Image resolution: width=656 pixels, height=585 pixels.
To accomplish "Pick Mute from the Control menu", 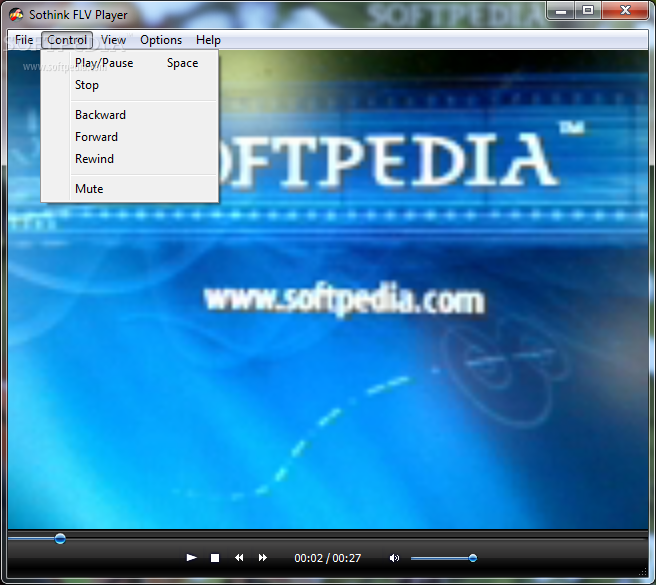I will click(130, 189).
